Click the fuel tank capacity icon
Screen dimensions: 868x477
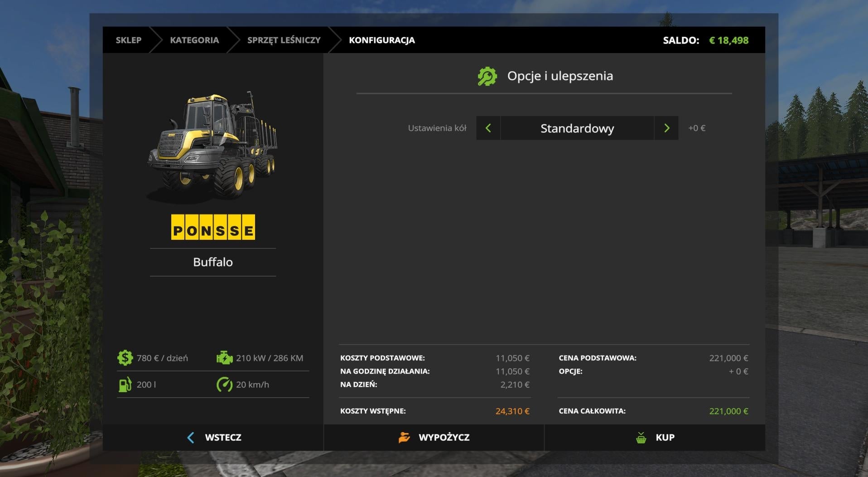(125, 385)
